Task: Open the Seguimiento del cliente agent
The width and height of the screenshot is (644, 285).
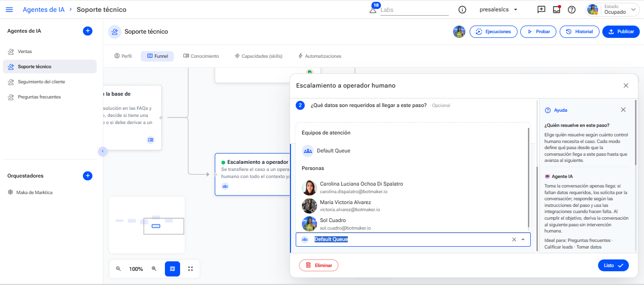Action: coord(50,81)
